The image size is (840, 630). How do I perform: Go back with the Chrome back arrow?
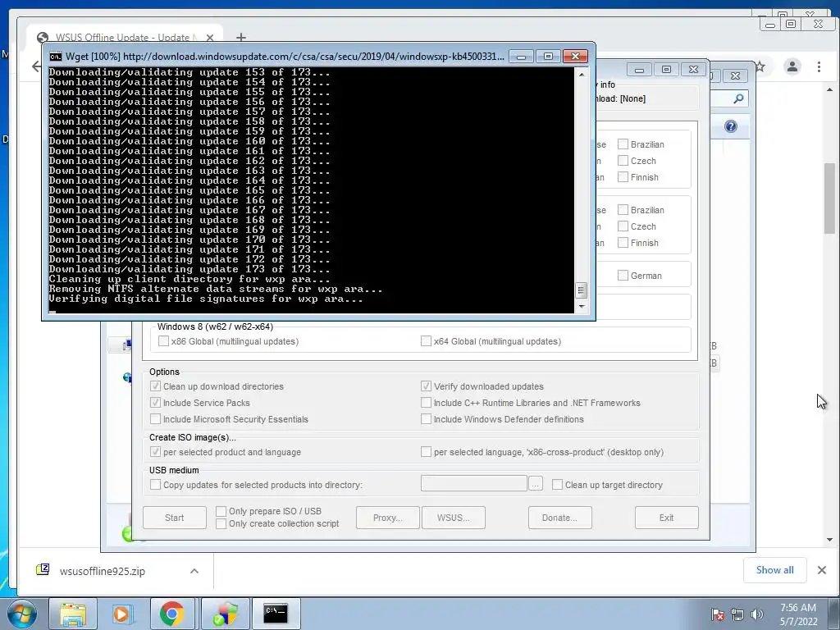[x=36, y=66]
